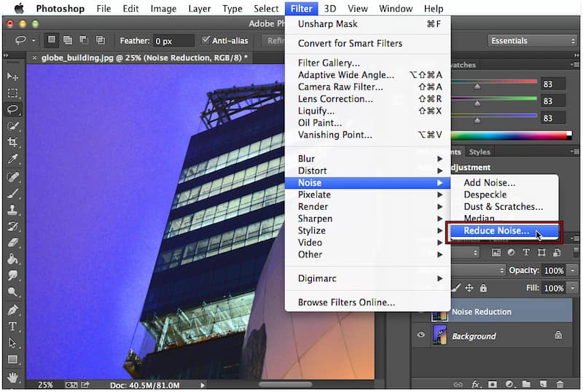
Task: Choose Intersect with selection mode
Action: click(x=101, y=40)
